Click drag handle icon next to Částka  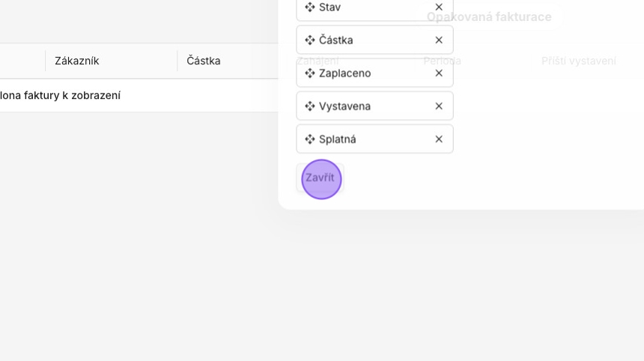pos(310,40)
